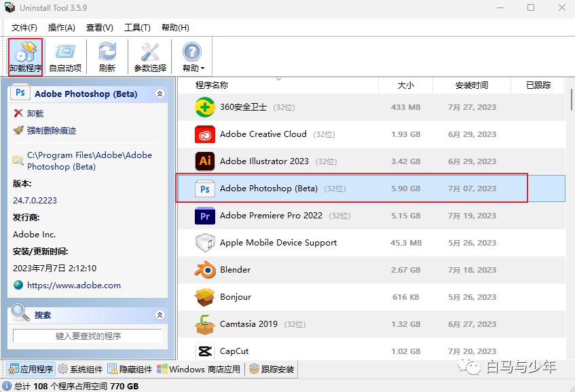Image resolution: width=575 pixels, height=392 pixels.
Task: Open the 查看(V) menu
Action: [x=100, y=28]
